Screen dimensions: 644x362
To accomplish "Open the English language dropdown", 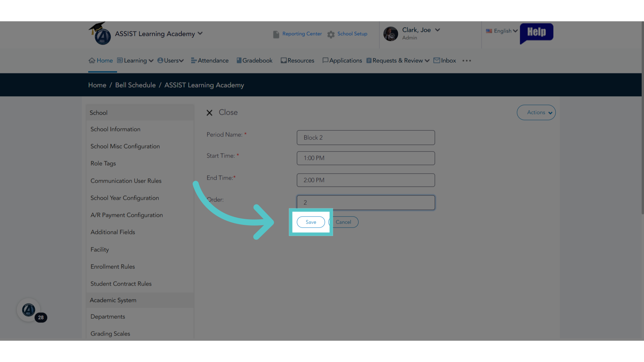I will 502,31.
